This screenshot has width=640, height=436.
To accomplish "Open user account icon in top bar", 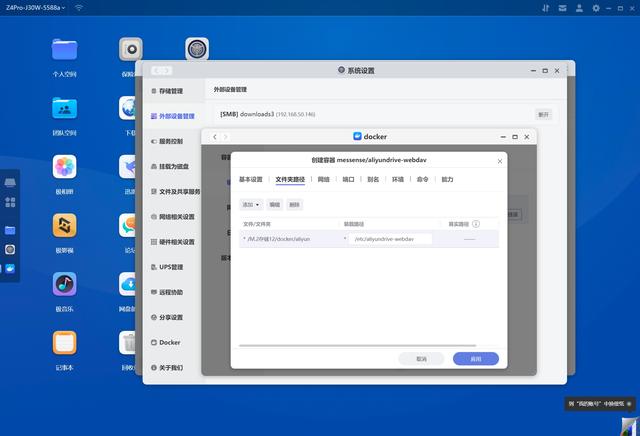I will point(579,8).
